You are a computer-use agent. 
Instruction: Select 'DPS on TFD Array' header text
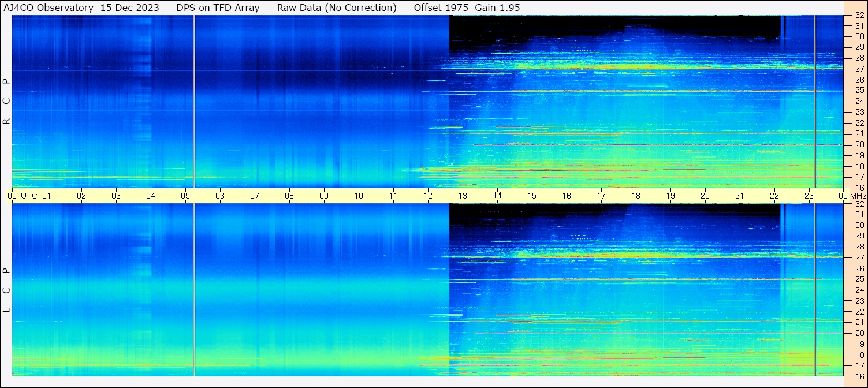pos(218,8)
